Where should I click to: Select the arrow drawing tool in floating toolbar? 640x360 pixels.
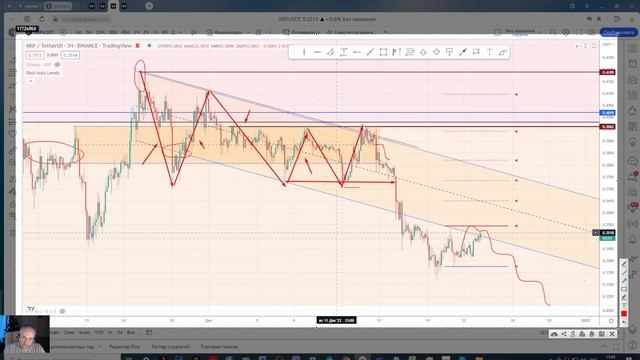click(x=463, y=52)
